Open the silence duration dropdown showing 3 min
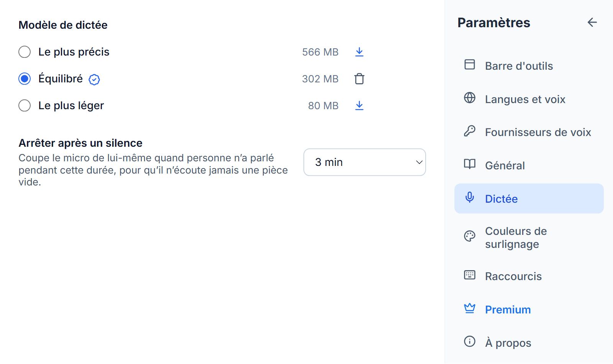The width and height of the screenshot is (613, 364). [365, 162]
